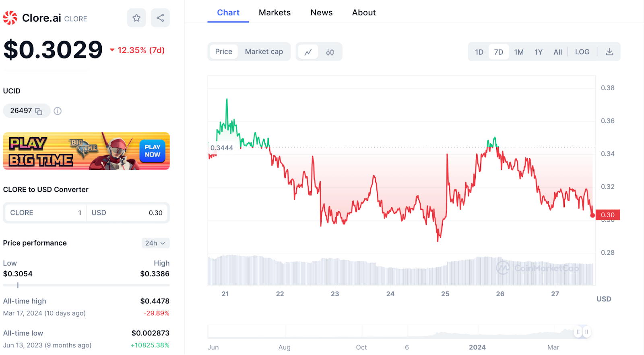The image size is (644, 355).
Task: Switch to line chart view icon
Action: 308,52
